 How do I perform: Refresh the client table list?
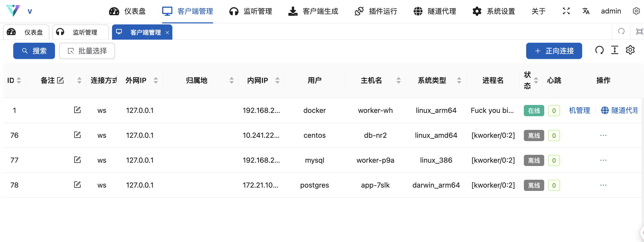pyautogui.click(x=599, y=50)
